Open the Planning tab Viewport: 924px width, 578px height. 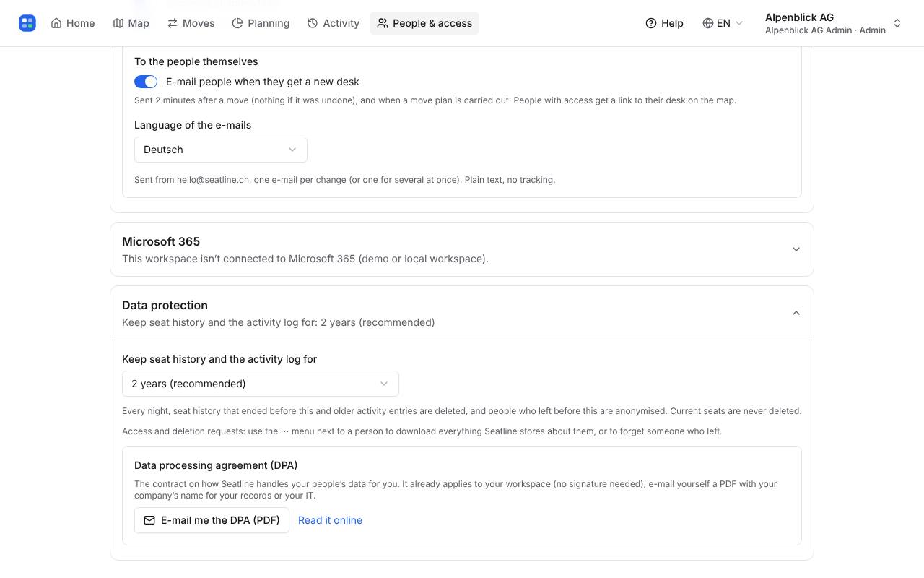261,23
